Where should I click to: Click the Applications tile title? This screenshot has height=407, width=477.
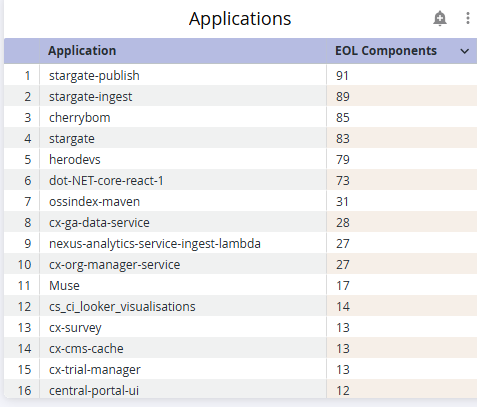coord(240,19)
